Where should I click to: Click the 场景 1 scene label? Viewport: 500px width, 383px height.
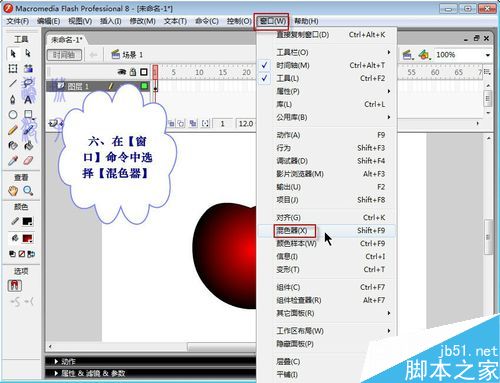(132, 55)
